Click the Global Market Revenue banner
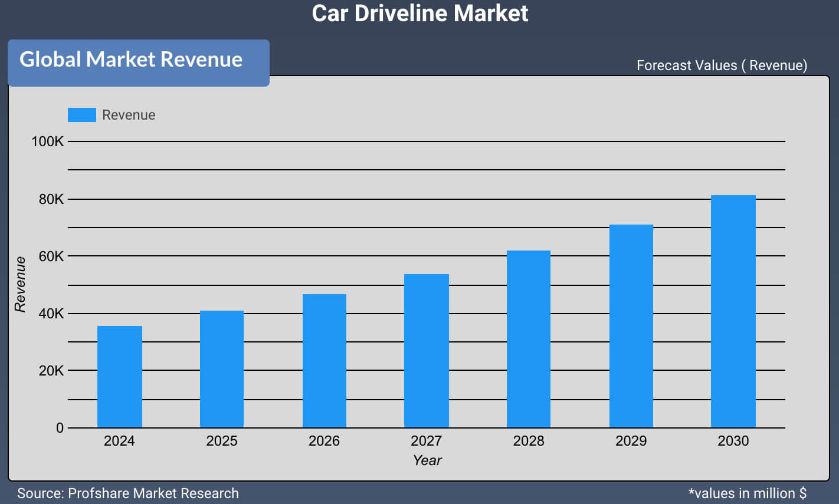Screen dimensions: 839x504 (139, 63)
